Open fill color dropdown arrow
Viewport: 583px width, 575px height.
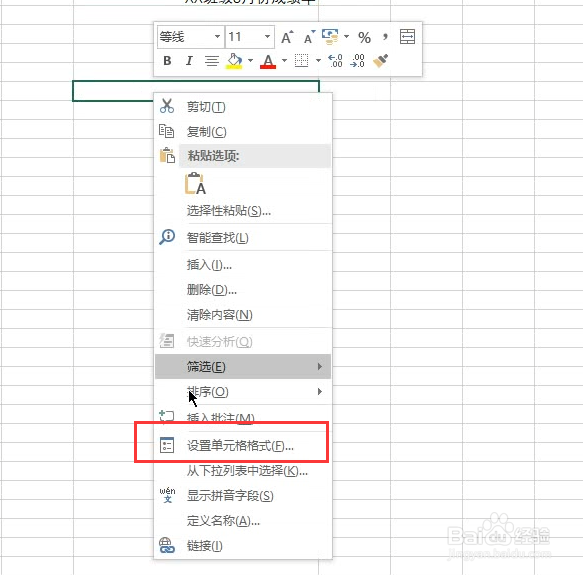click(250, 60)
